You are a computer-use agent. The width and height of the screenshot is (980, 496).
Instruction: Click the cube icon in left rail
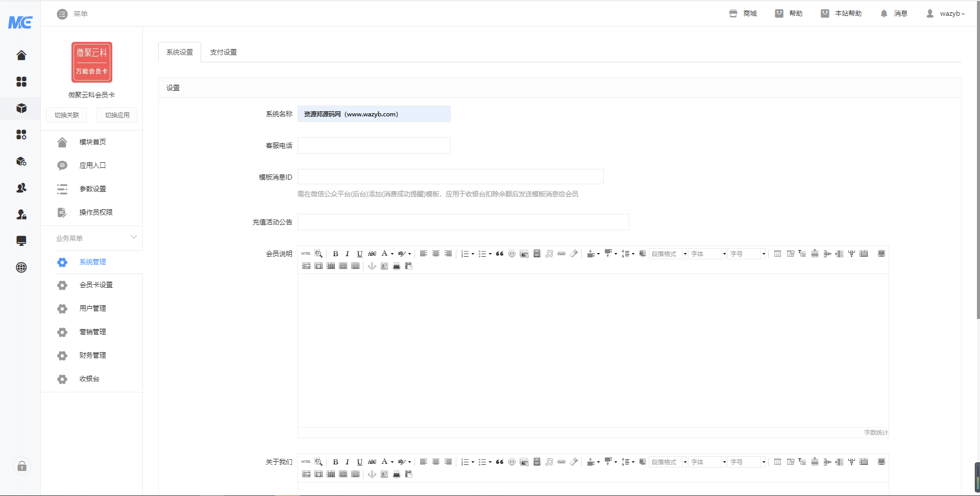21,108
